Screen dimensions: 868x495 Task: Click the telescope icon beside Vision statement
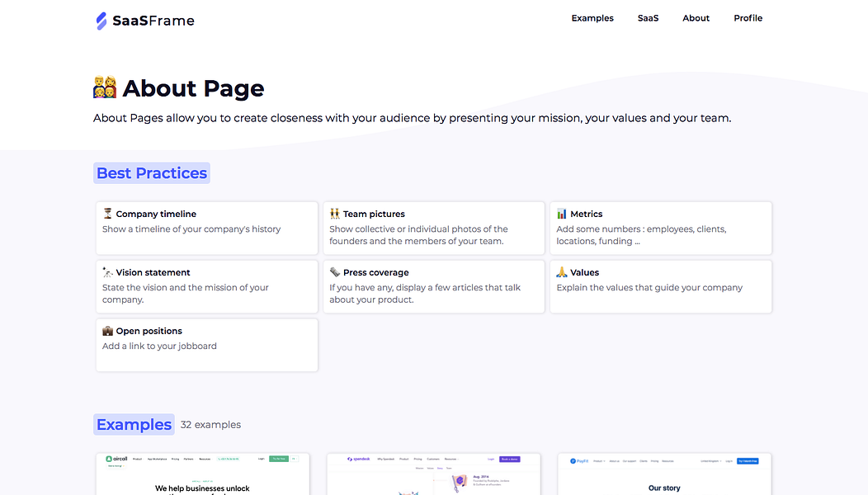pyautogui.click(x=107, y=272)
